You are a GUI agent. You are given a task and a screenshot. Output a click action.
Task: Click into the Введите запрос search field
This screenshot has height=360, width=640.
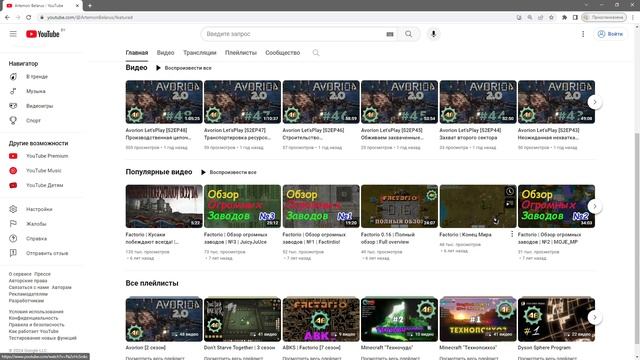click(x=294, y=34)
